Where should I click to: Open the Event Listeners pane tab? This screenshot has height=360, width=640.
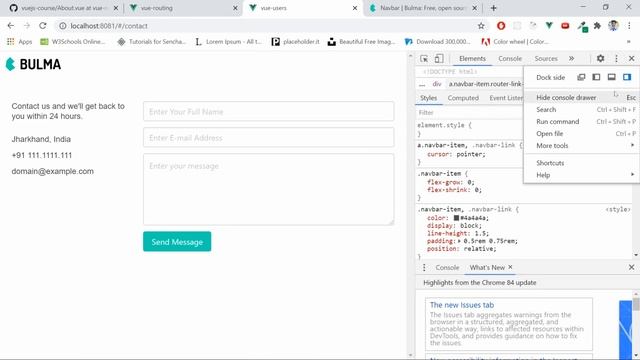point(506,98)
